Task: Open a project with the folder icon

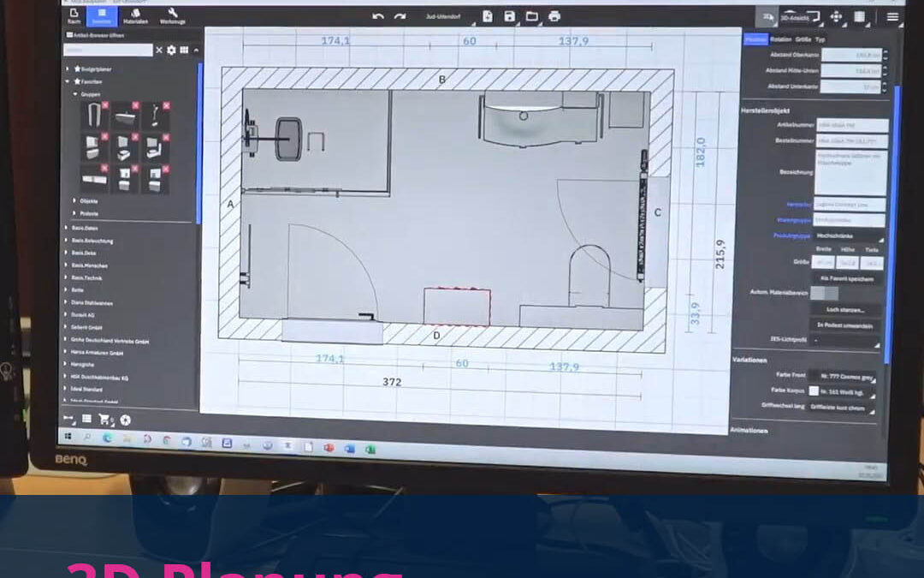Action: pos(532,16)
